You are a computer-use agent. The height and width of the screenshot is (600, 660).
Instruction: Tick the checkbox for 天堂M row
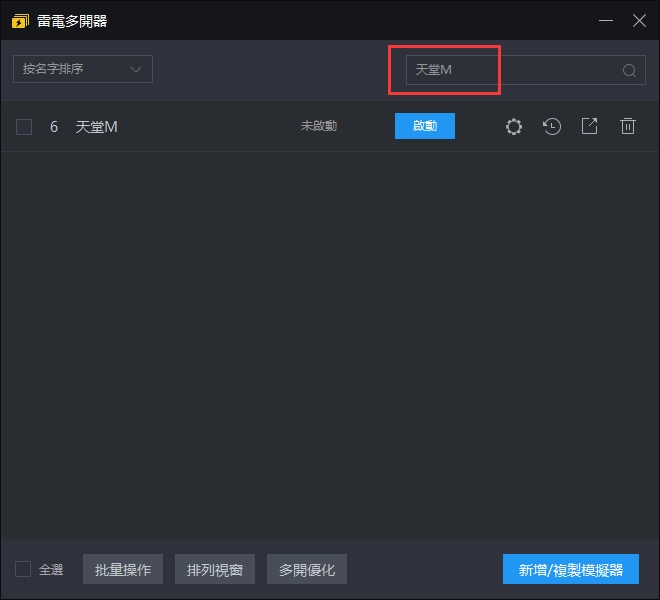pyautogui.click(x=24, y=126)
